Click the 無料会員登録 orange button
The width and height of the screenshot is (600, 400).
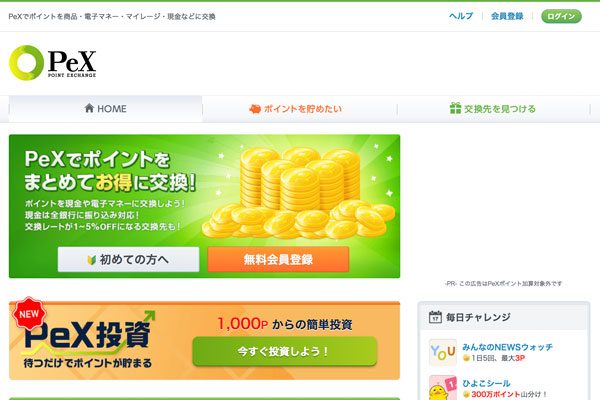pos(278,260)
